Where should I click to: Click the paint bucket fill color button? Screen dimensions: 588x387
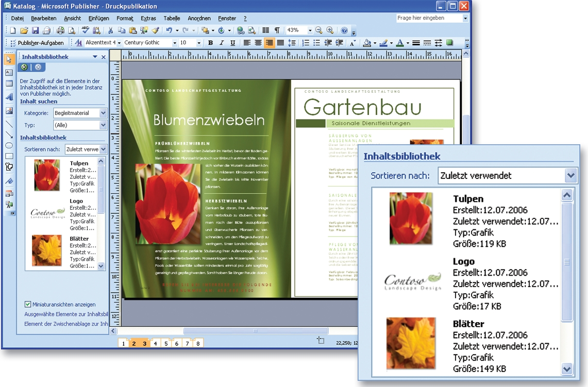pyautogui.click(x=367, y=43)
